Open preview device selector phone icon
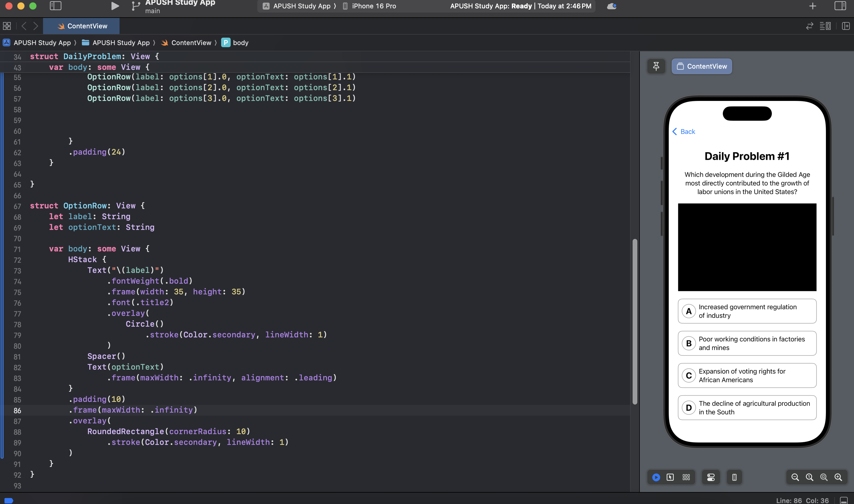Screen dimensions: 854x504 coord(734,477)
